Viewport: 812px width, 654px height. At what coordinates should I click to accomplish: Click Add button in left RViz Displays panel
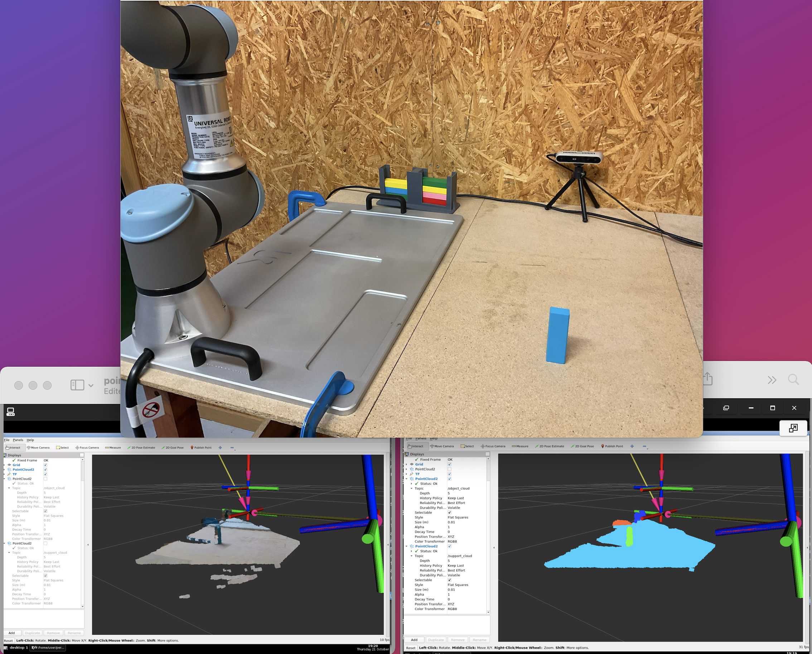(12, 633)
